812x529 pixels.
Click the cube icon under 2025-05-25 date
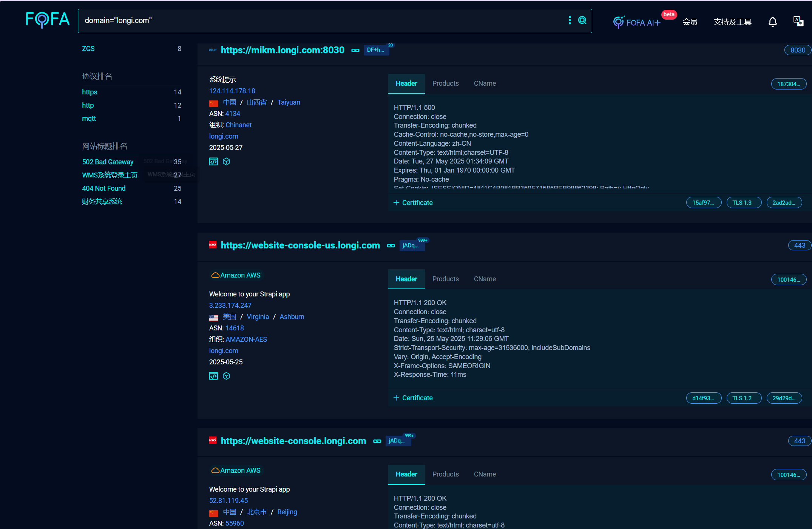pyautogui.click(x=226, y=376)
